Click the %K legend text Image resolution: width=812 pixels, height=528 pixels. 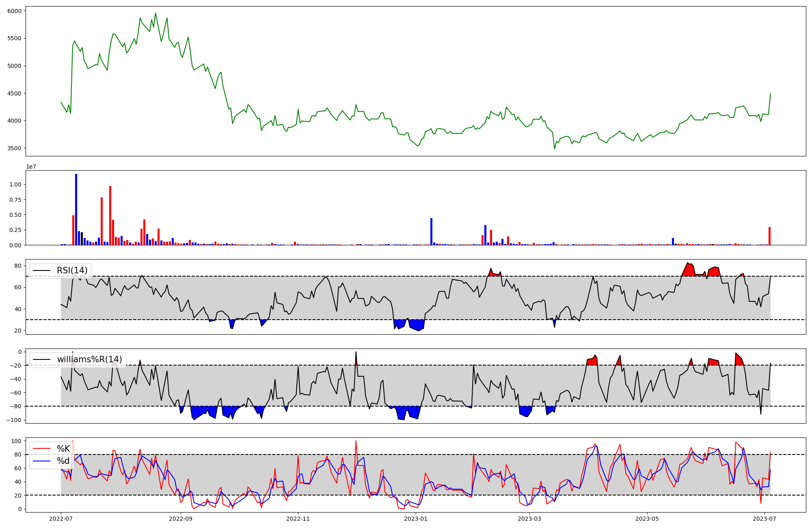(63, 449)
